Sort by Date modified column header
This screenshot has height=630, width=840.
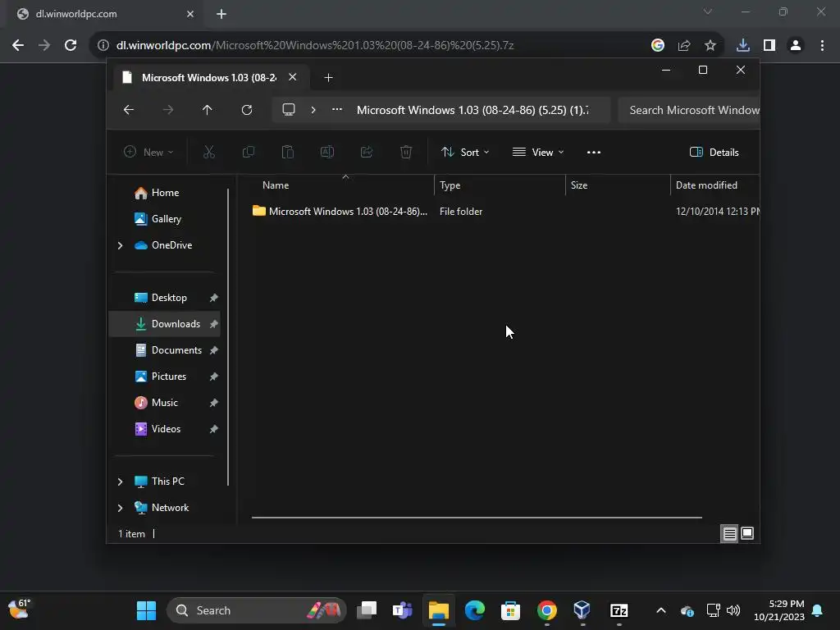click(x=714, y=185)
